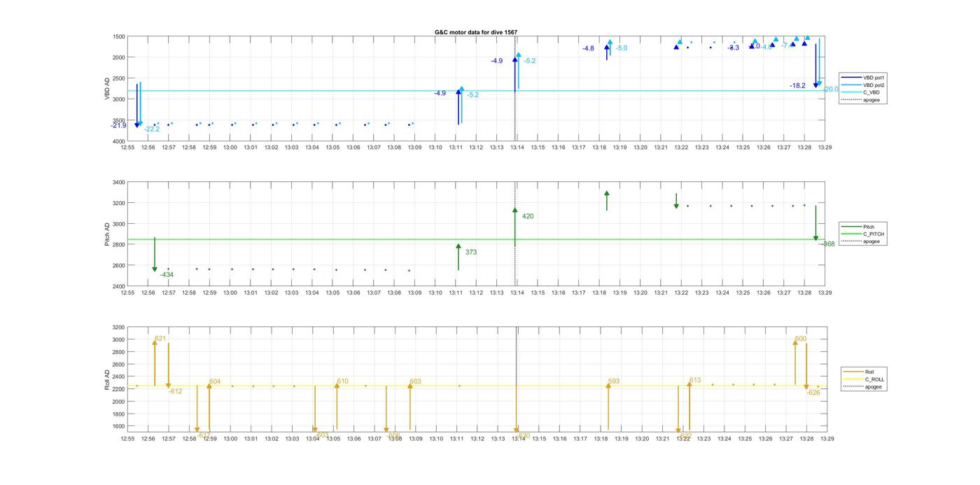Click the '610' roll data label
980x485 pixels.
pos(342,381)
